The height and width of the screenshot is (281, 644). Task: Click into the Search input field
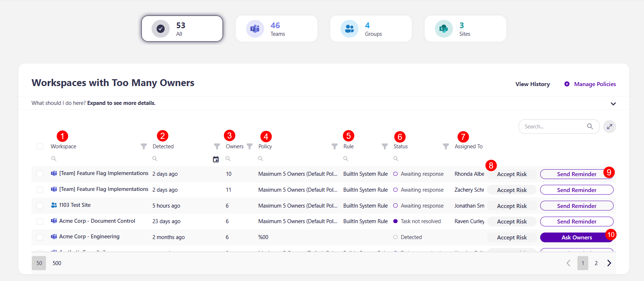pyautogui.click(x=554, y=127)
